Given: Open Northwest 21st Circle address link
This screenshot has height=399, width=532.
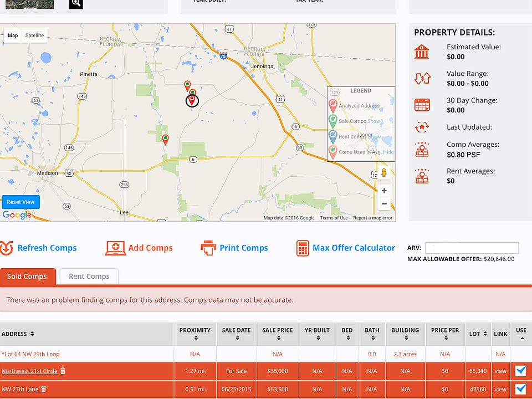Looking at the screenshot, I should [29, 371].
